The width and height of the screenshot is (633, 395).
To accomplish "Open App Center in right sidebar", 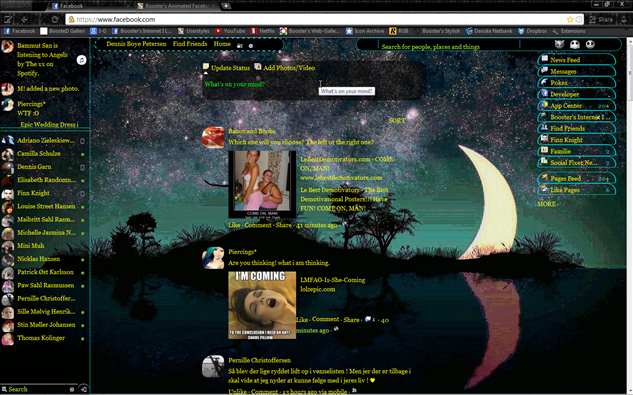I will point(576,105).
